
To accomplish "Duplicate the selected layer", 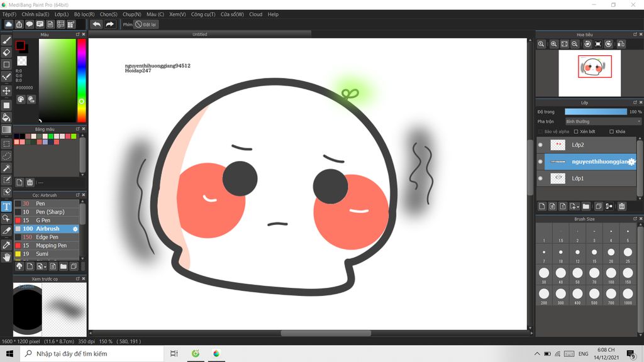I will tap(599, 206).
